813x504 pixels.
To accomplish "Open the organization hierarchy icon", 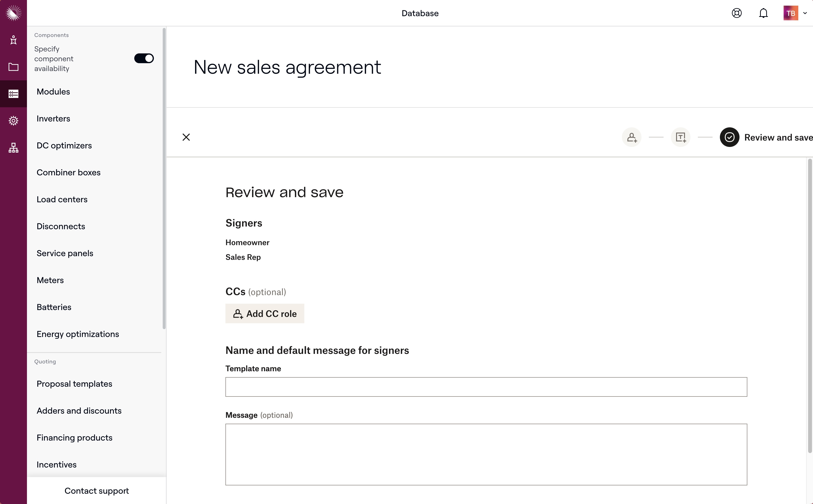I will click(13, 148).
